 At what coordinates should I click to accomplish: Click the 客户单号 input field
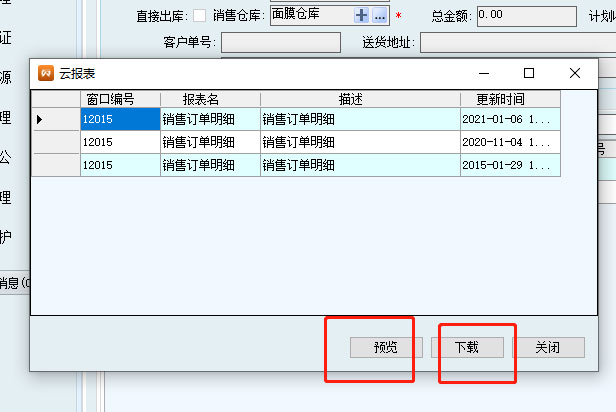[x=280, y=42]
